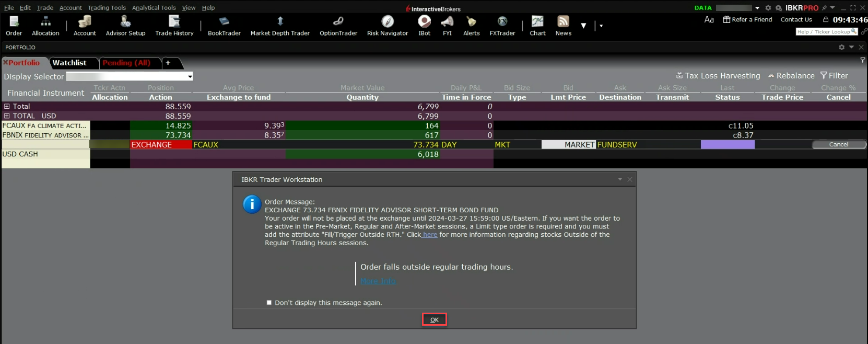
Task: Click the purple Status cell of order
Action: pos(728,144)
